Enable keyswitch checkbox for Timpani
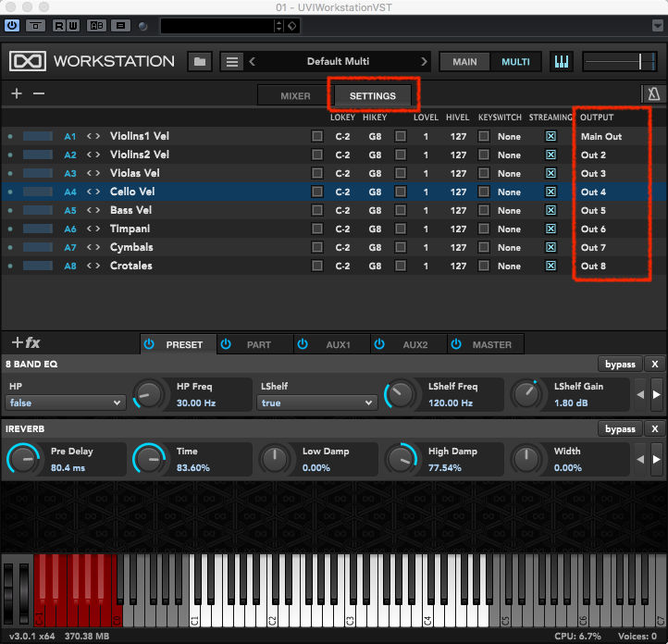 [484, 229]
